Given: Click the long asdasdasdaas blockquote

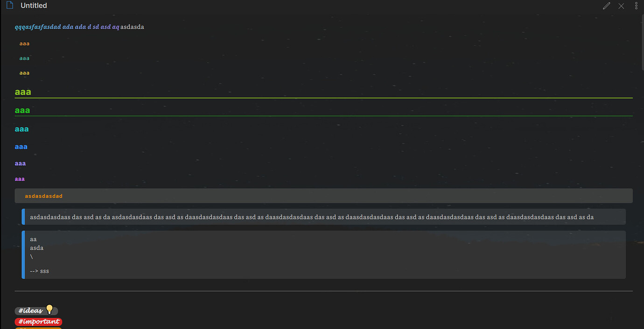Looking at the screenshot, I should pos(323,217).
